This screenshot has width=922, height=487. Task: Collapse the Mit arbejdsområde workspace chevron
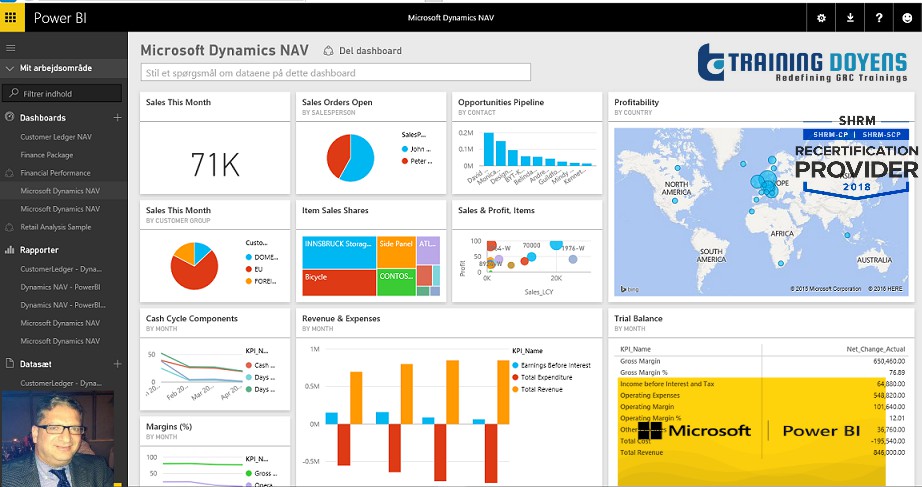click(9, 68)
